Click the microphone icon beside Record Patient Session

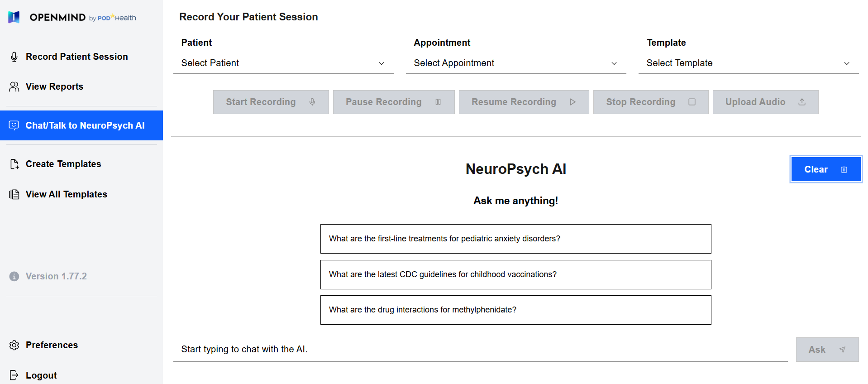coord(14,57)
